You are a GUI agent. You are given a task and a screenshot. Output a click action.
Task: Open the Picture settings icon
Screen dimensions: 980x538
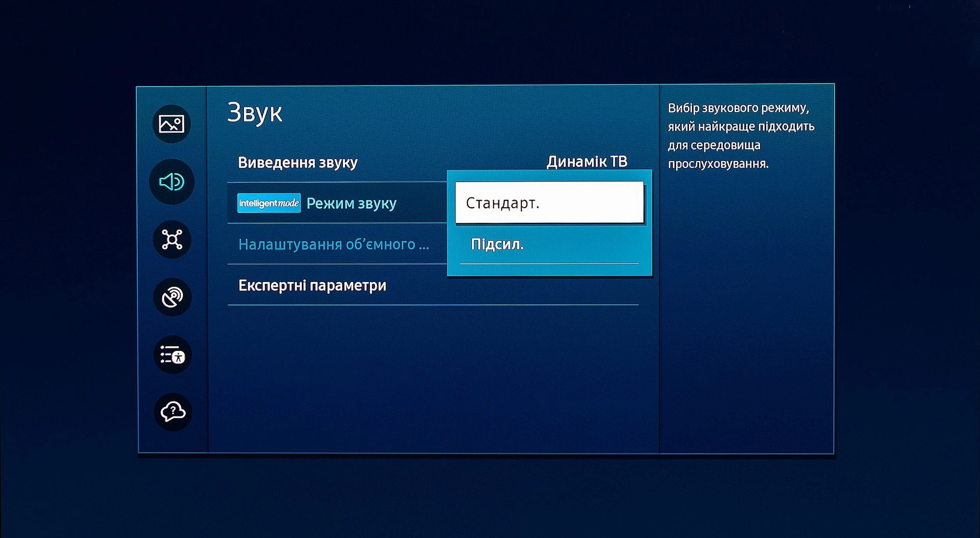coord(171,124)
